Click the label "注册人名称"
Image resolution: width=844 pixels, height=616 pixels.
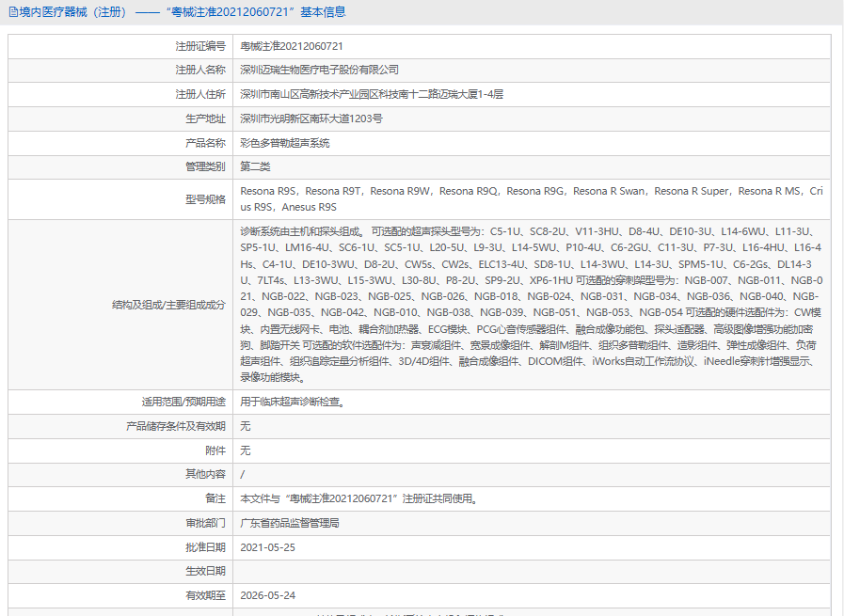[x=200, y=70]
